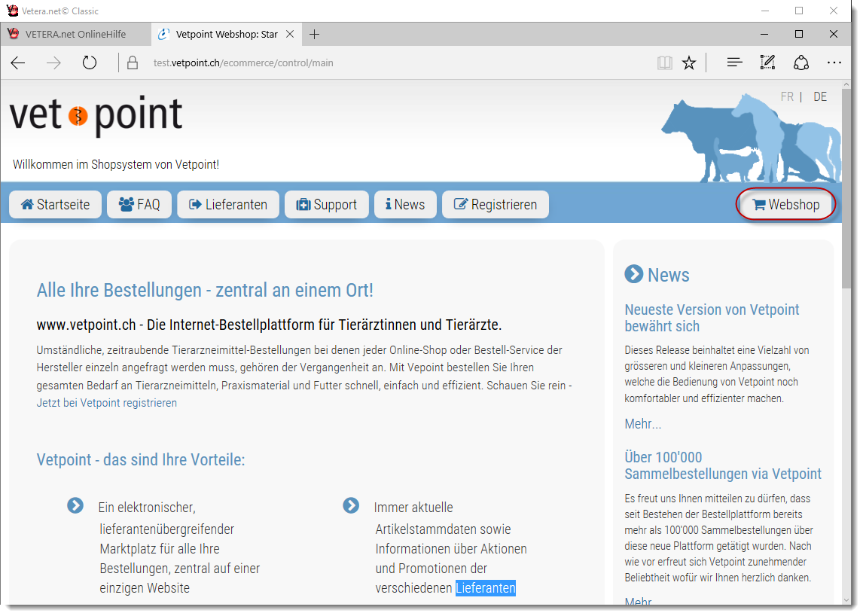Click the address bar URL field

377,63
